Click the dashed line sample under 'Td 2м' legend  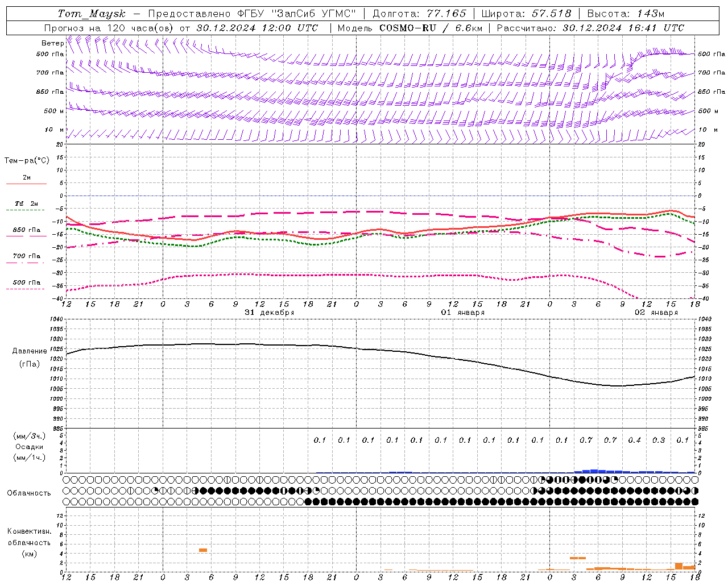26,210
